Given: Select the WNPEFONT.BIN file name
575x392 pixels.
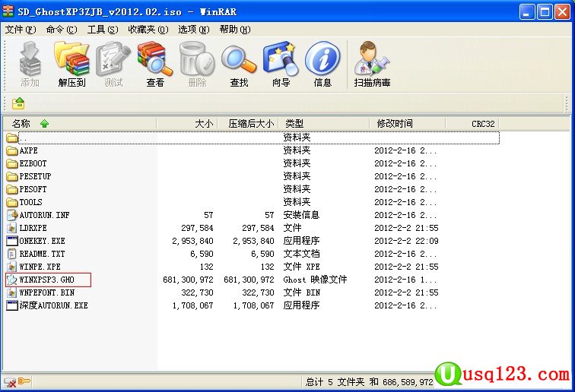Looking at the screenshot, I should (x=47, y=292).
